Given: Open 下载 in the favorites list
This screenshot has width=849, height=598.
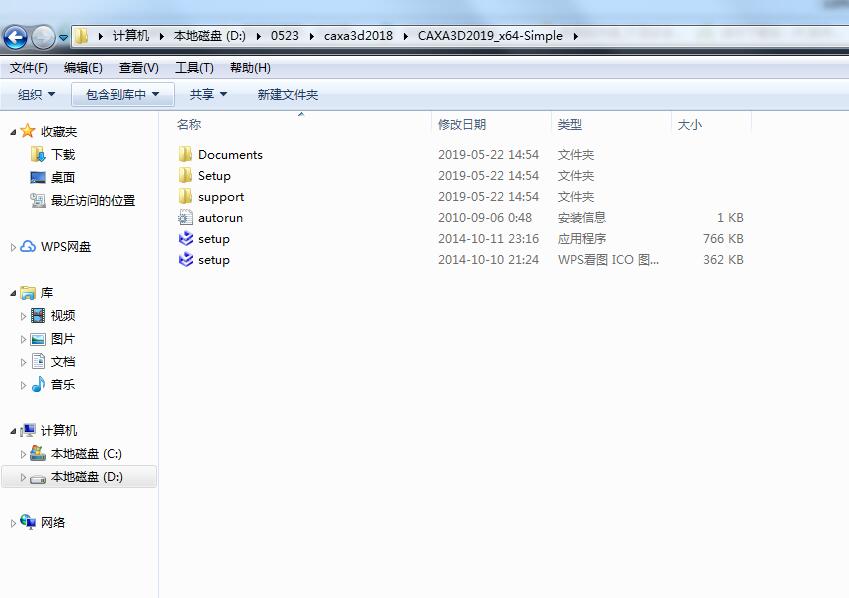Looking at the screenshot, I should [x=63, y=155].
